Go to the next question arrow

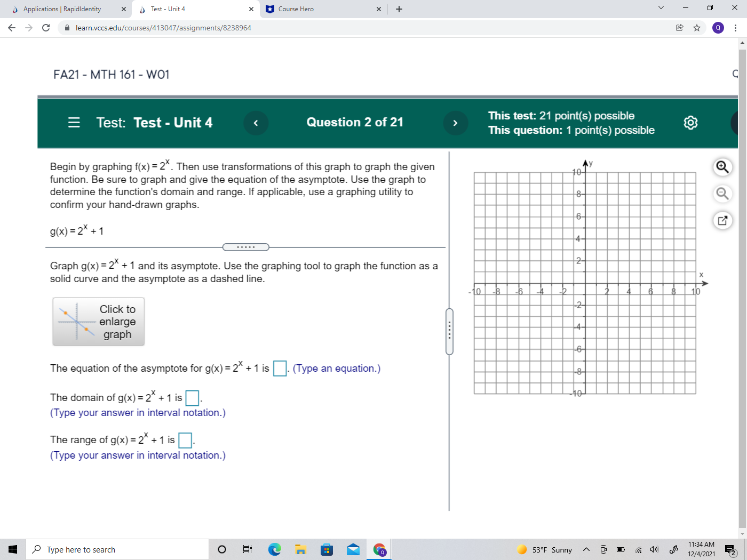(x=455, y=123)
